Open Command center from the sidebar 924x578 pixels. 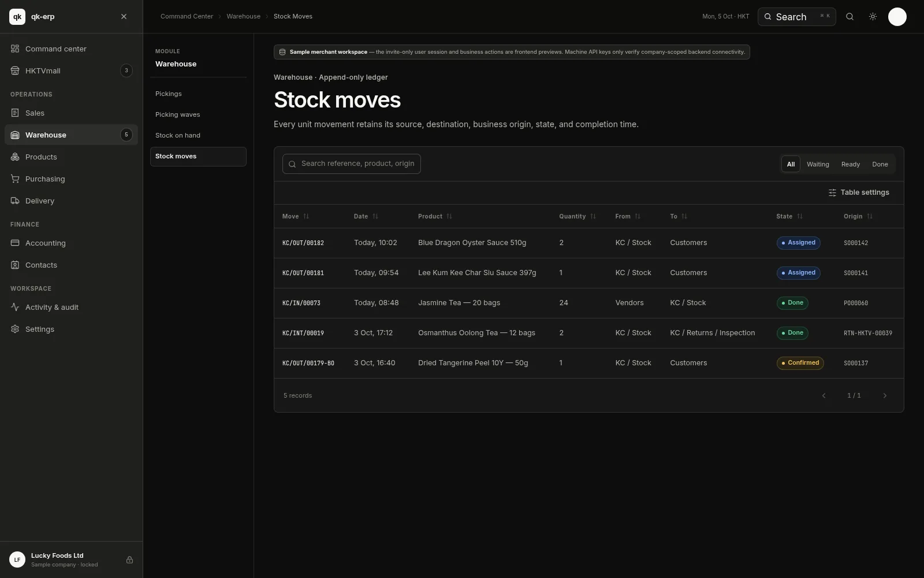(x=71, y=49)
